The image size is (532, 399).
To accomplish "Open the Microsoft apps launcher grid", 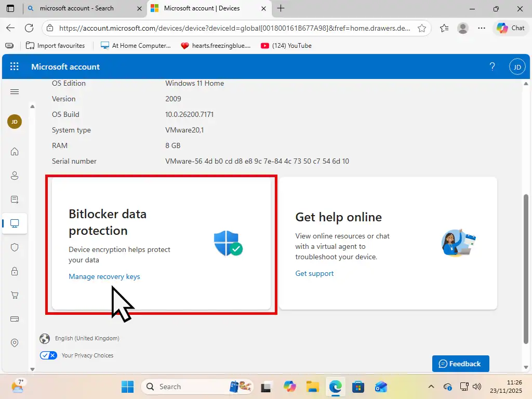I will pos(14,66).
